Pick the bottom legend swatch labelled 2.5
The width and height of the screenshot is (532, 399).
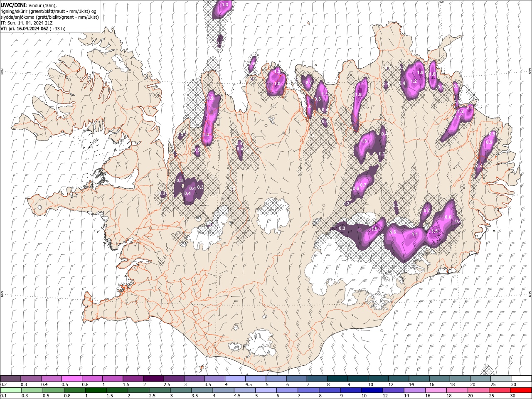point(159,390)
